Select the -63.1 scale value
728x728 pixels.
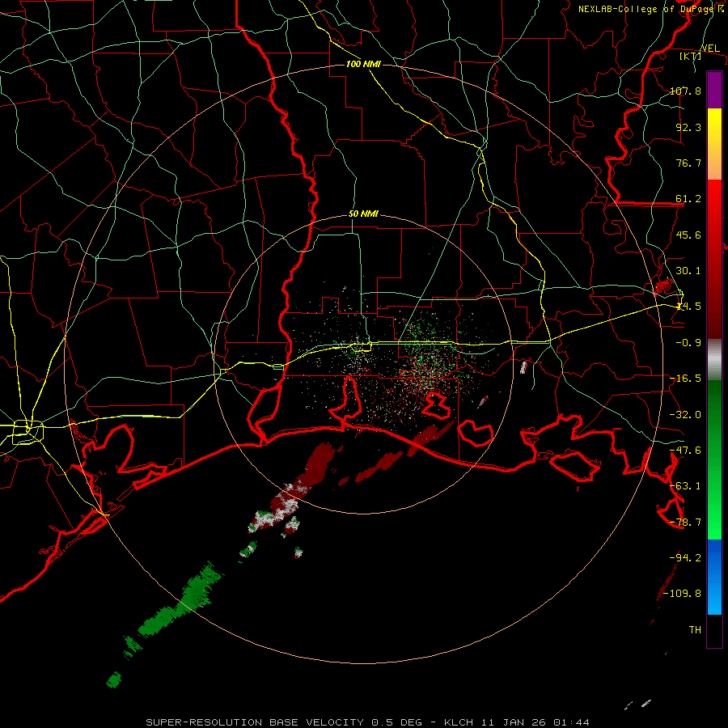pos(685,486)
